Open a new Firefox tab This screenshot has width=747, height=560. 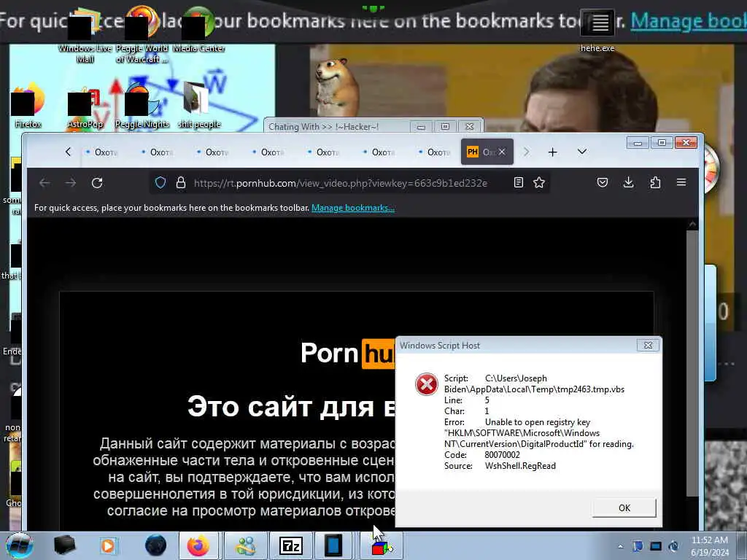click(x=553, y=152)
